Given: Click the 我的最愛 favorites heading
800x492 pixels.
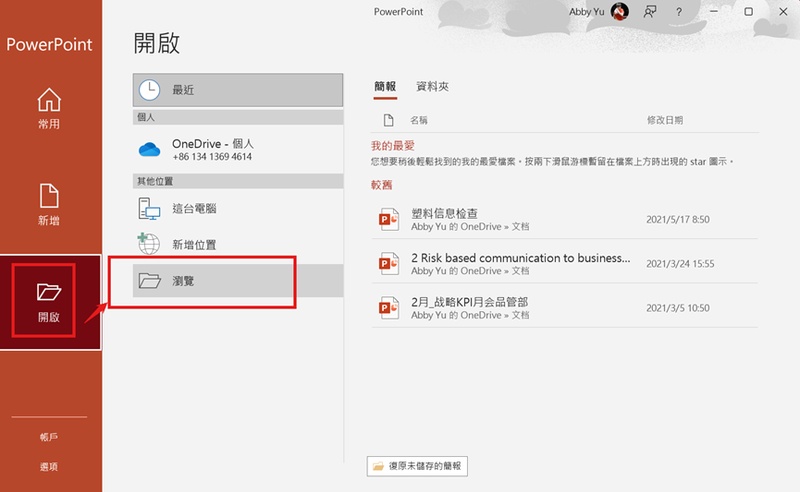Looking at the screenshot, I should 393,146.
